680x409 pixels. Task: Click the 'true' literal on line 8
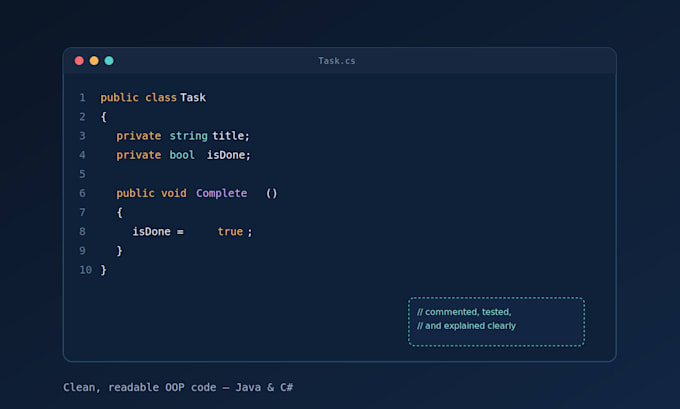(230, 232)
